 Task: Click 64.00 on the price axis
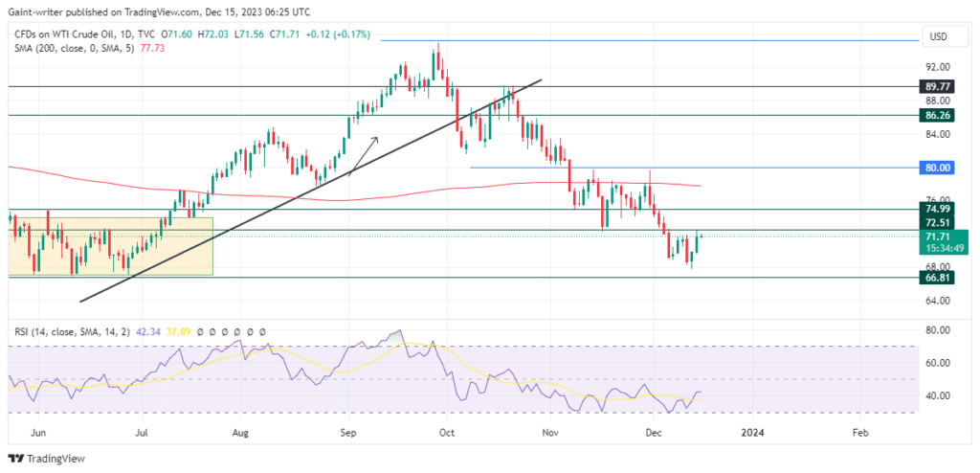938,301
